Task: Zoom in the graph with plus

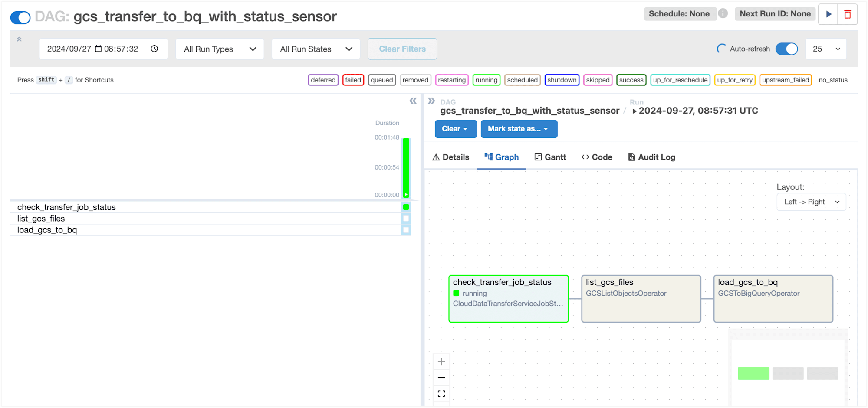Action: pyautogui.click(x=441, y=362)
